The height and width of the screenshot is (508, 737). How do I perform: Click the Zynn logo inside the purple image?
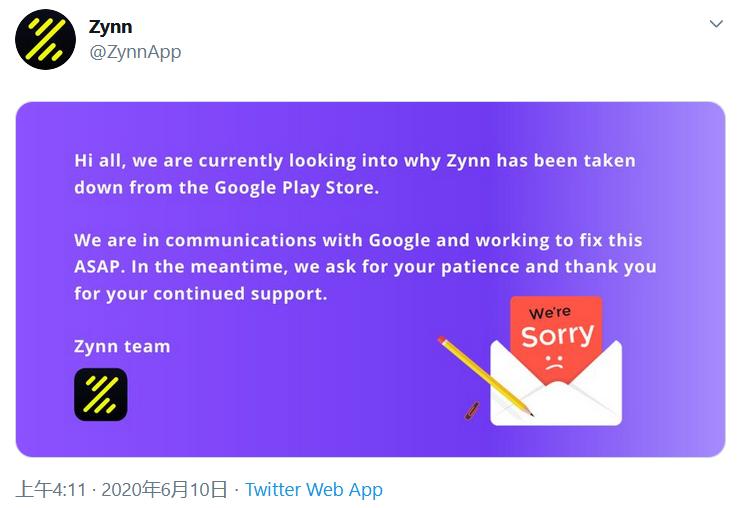tap(101, 394)
